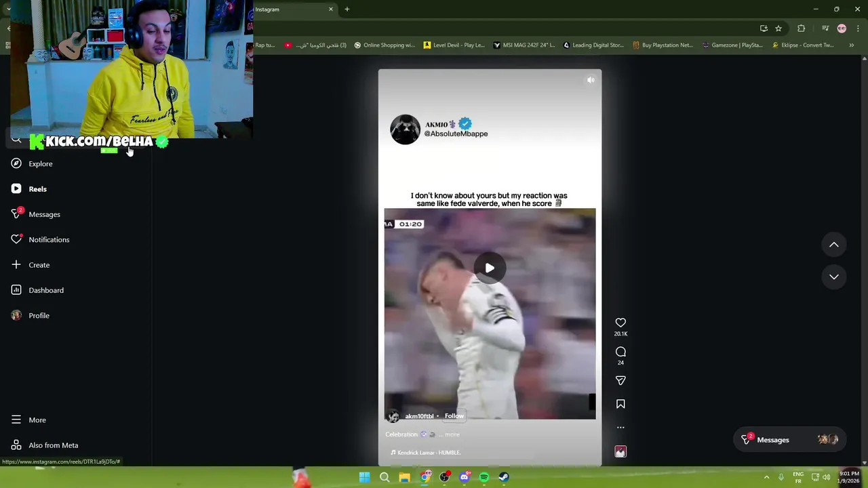Viewport: 868px width, 488px height.
Task: Open the reel's comments icon
Action: [x=620, y=352]
